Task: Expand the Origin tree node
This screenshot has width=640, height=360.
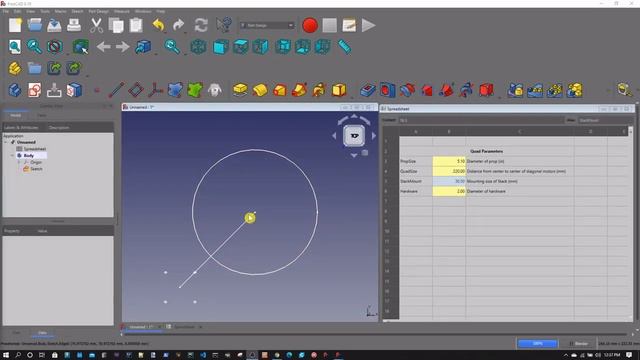Action: [x=19, y=162]
